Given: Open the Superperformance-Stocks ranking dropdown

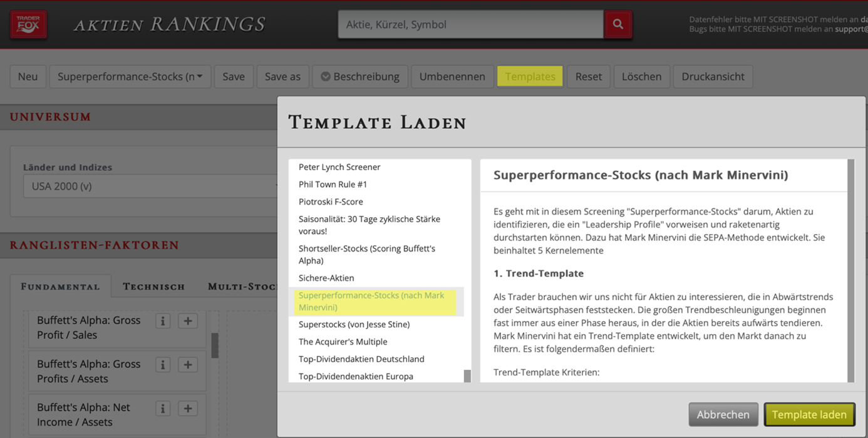Looking at the screenshot, I should [130, 76].
